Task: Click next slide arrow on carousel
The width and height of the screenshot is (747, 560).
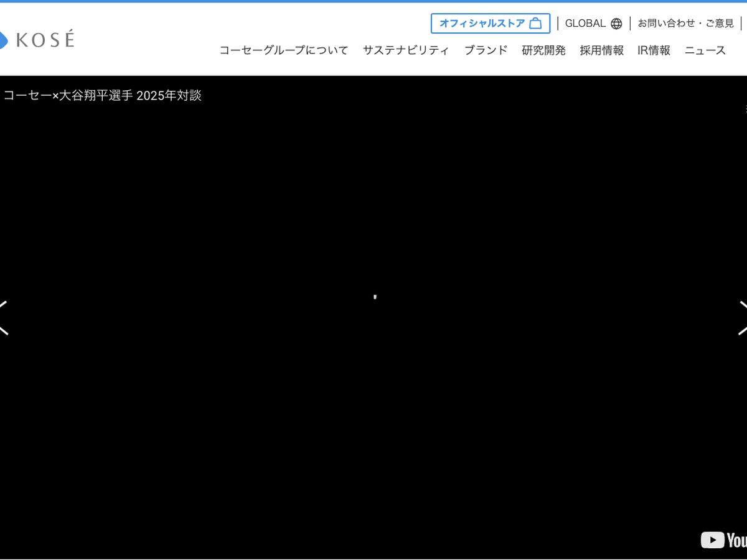Action: 743,318
